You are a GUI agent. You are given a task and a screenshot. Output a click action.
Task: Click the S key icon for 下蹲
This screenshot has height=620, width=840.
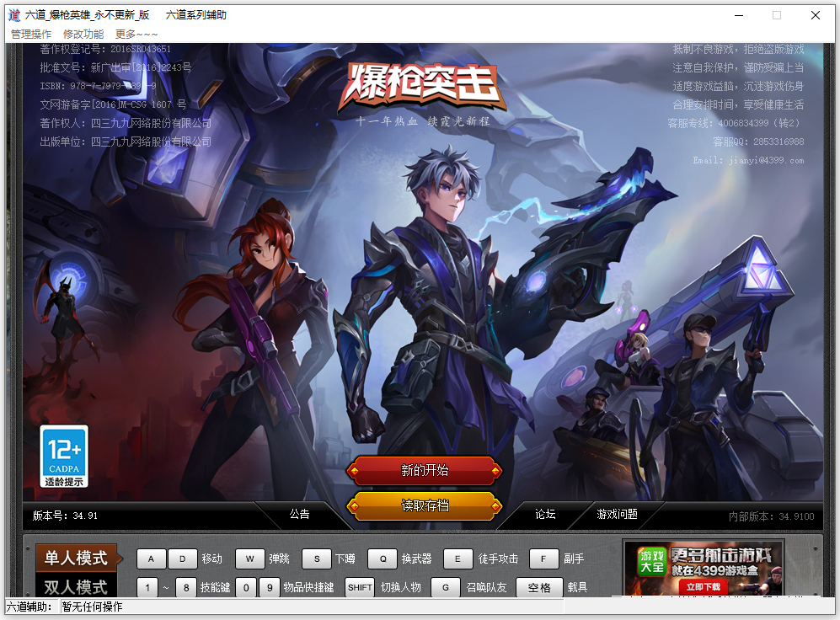click(317, 559)
